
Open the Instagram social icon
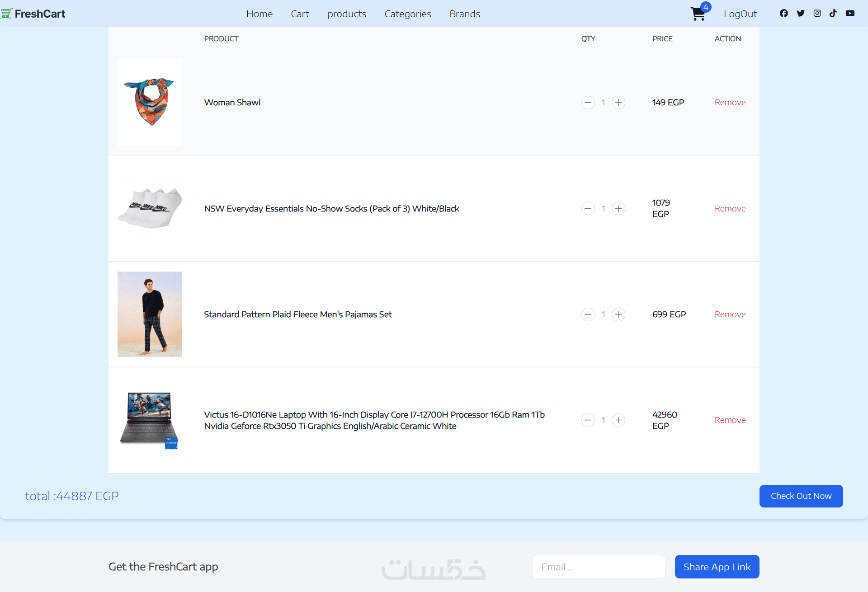[x=817, y=14]
